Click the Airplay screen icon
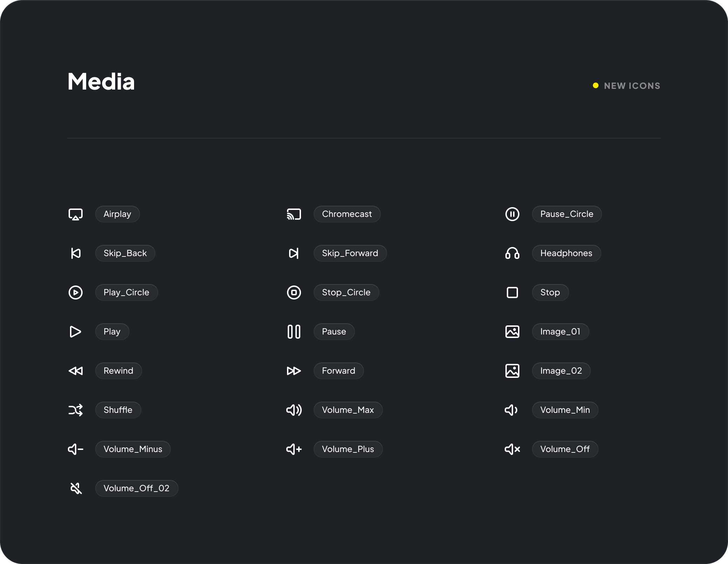 pyautogui.click(x=76, y=214)
